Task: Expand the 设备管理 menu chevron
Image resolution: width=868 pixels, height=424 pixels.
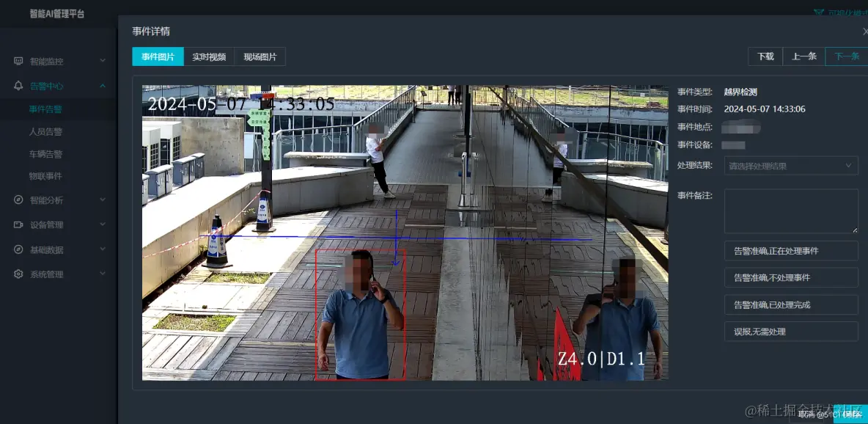Action: (x=103, y=224)
